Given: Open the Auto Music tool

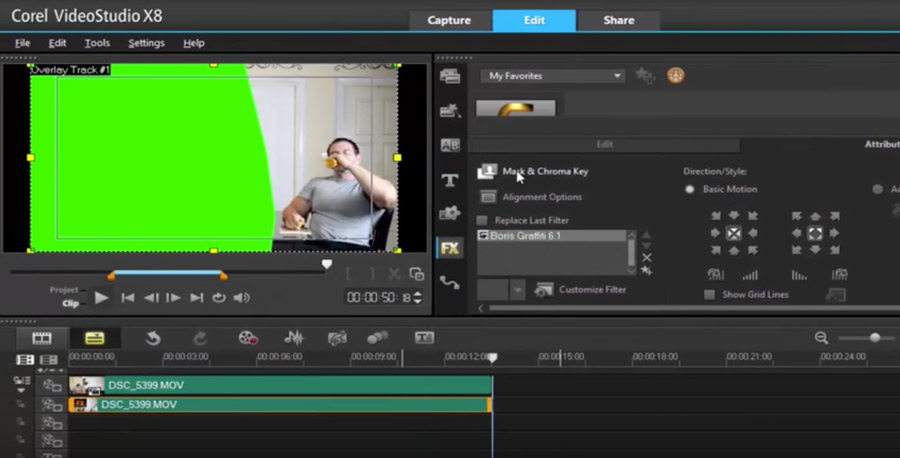Looking at the screenshot, I should tap(337, 338).
